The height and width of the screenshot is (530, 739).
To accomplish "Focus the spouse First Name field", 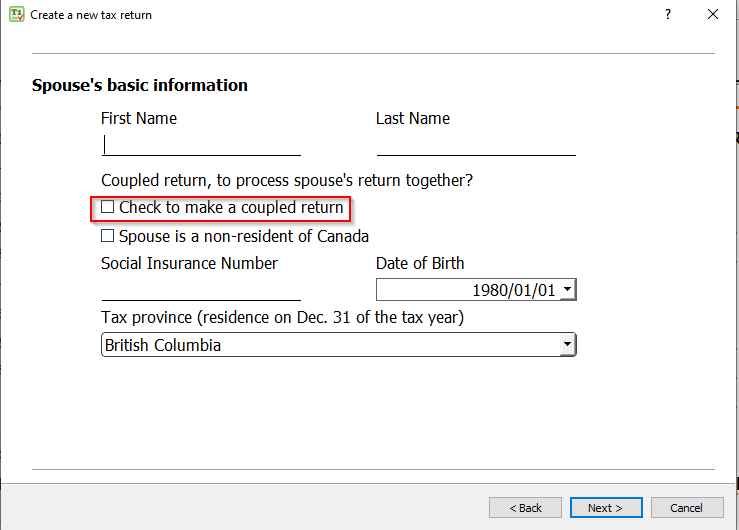I will tap(201, 145).
